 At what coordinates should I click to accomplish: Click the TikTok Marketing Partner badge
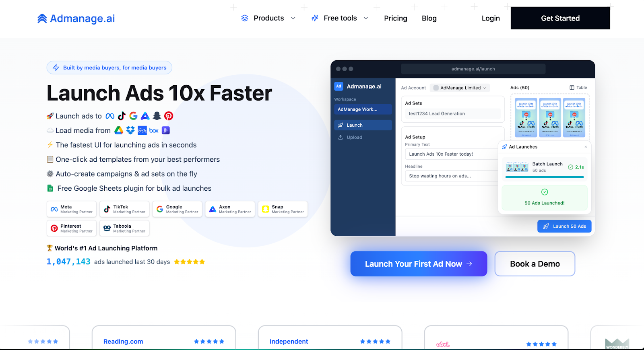coord(124,209)
